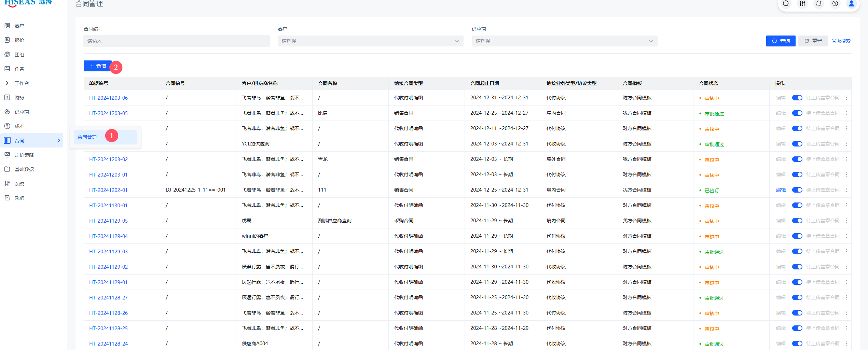Open the 客户 filter dropdown
The image size is (868, 350).
[370, 41]
